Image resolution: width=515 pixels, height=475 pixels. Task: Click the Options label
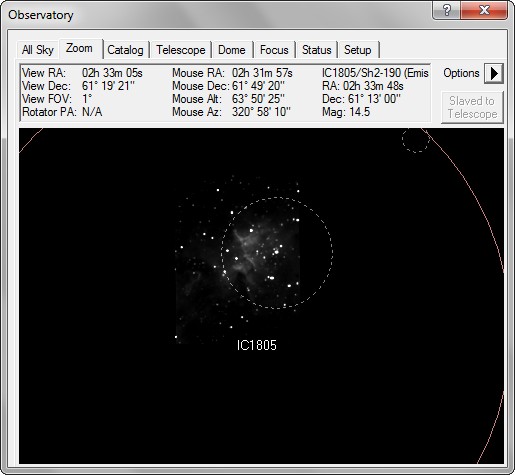coord(461,73)
